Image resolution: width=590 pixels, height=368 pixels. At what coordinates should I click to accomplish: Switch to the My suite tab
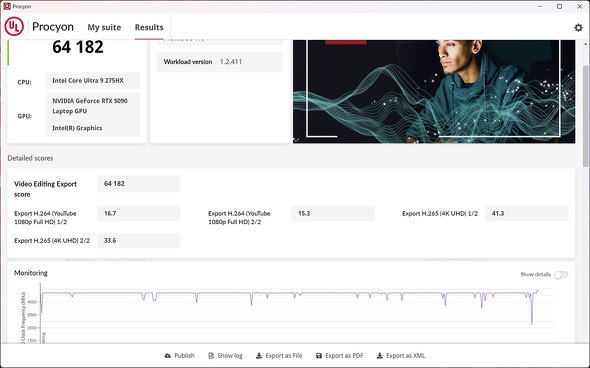[x=104, y=27]
